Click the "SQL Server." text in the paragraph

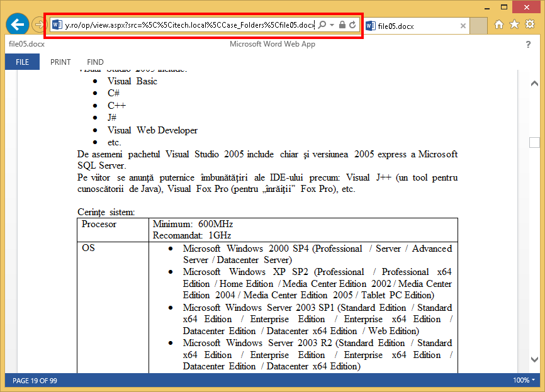(102, 165)
